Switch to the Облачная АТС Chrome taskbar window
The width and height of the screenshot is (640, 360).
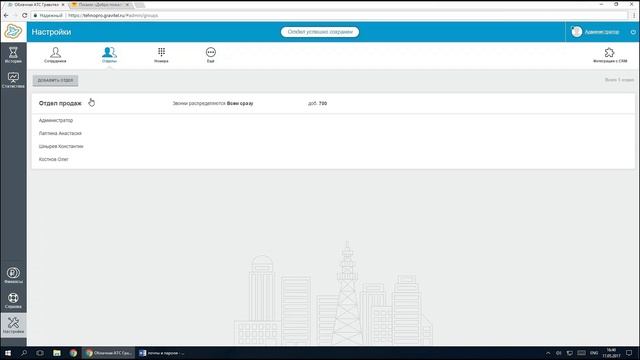pos(109,353)
